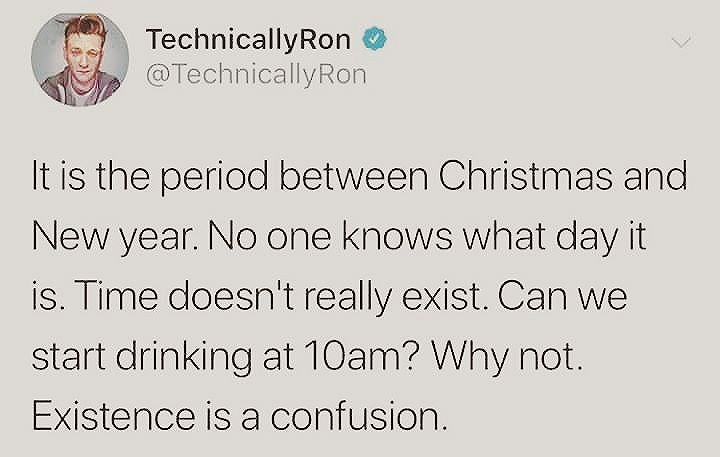The height and width of the screenshot is (457, 720).
Task: Click the @TechnicallyRon handle
Action: [x=256, y=75]
